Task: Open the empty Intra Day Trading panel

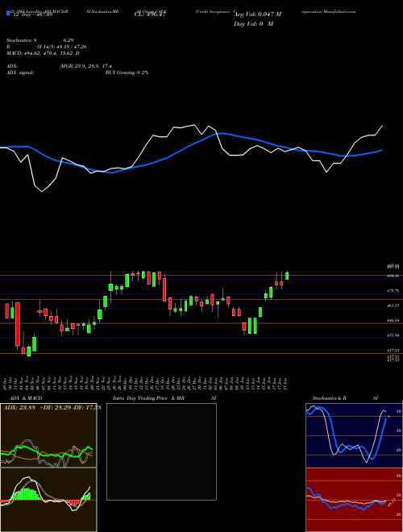Action: 161,451
